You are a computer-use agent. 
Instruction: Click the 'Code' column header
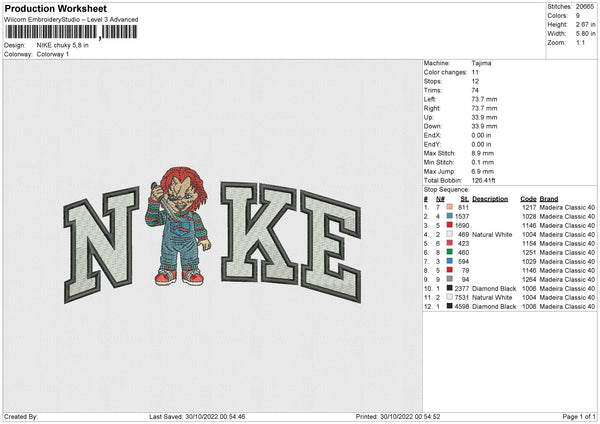click(x=528, y=199)
